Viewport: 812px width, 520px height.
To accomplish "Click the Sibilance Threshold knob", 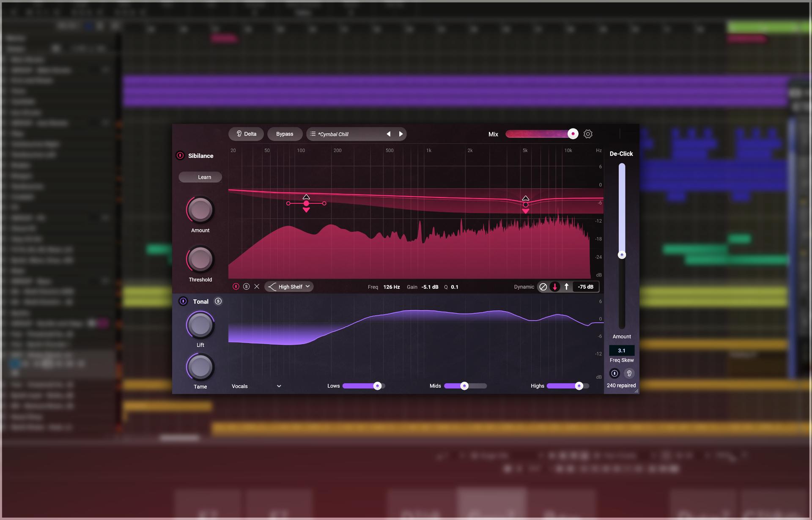I will pyautogui.click(x=200, y=259).
